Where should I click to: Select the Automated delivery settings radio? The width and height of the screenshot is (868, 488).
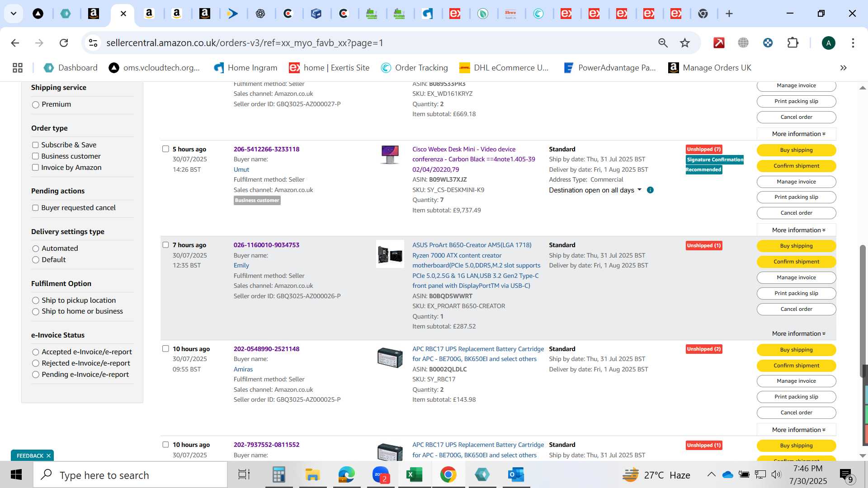[x=36, y=249]
